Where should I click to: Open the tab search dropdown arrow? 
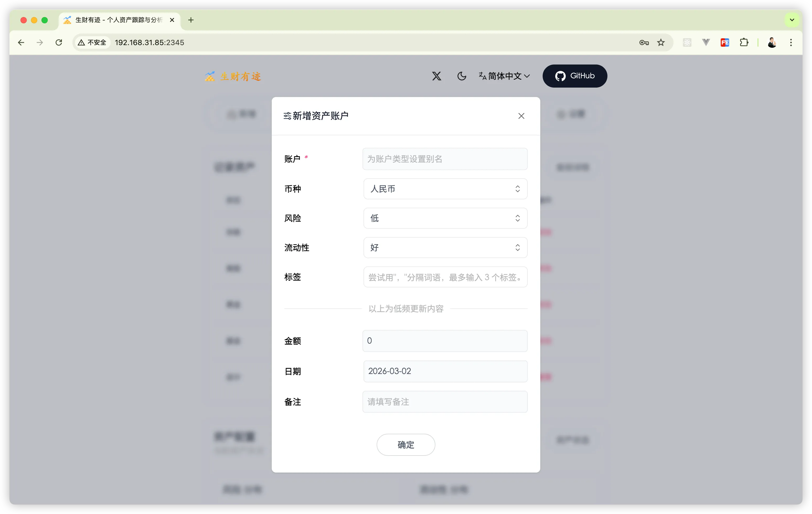click(x=792, y=20)
